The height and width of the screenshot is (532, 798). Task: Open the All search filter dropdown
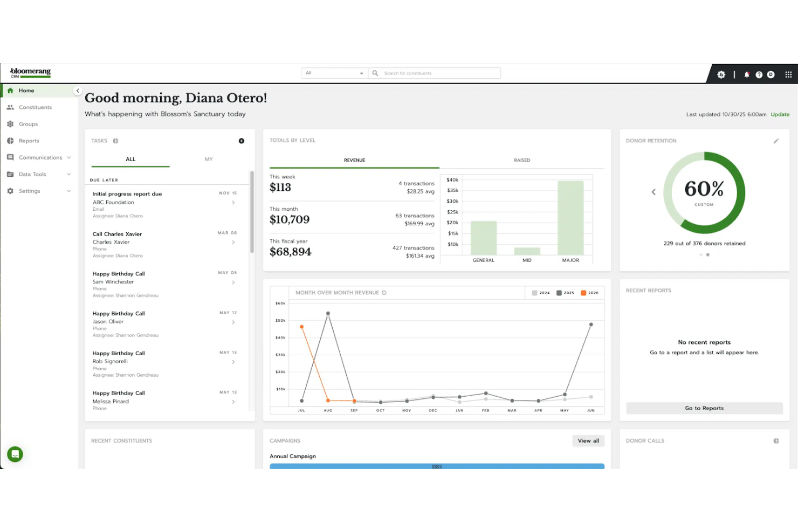[x=334, y=73]
